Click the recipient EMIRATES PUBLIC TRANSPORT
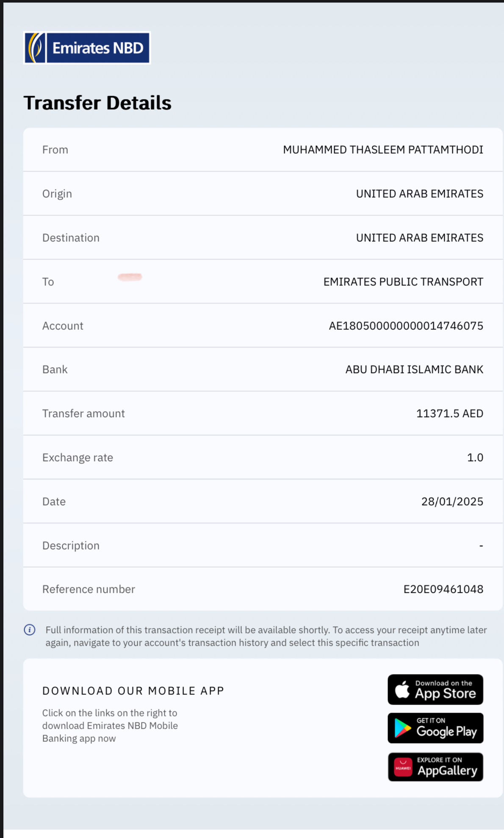Viewport: 504px width, 838px height. (404, 282)
